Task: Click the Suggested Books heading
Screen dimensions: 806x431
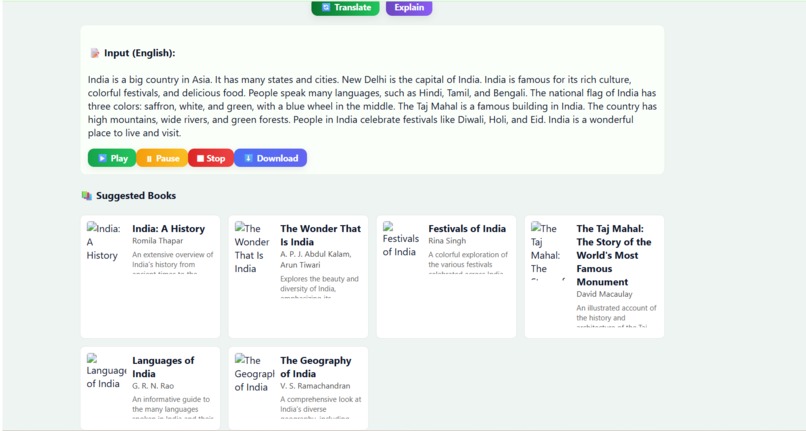Action: tap(136, 195)
